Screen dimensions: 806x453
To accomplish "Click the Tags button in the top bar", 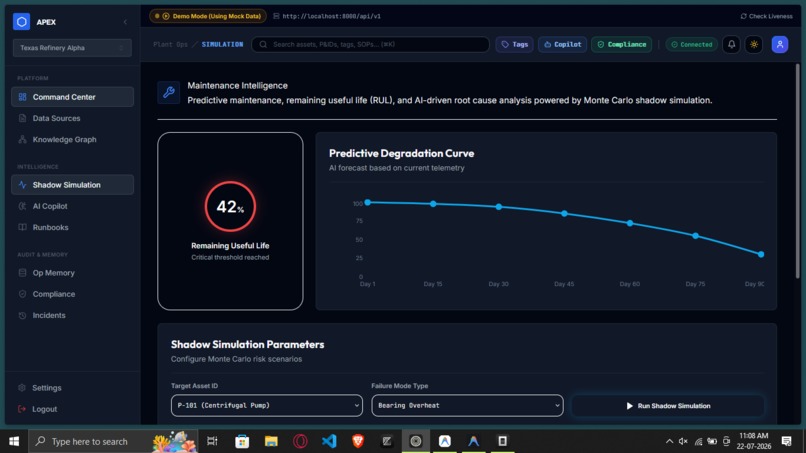I will 515,44.
